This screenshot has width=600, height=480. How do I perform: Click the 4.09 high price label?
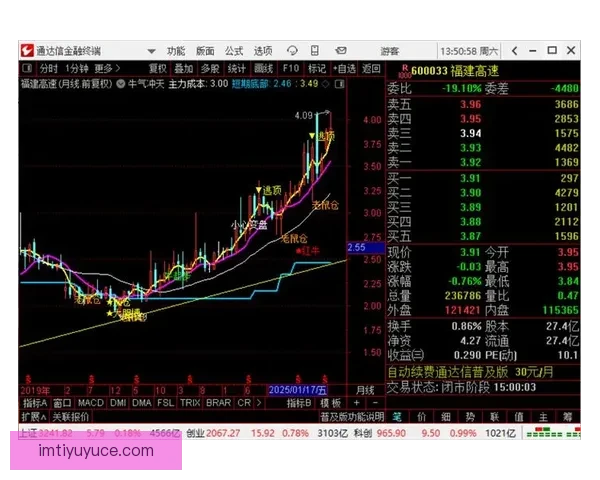click(x=304, y=115)
